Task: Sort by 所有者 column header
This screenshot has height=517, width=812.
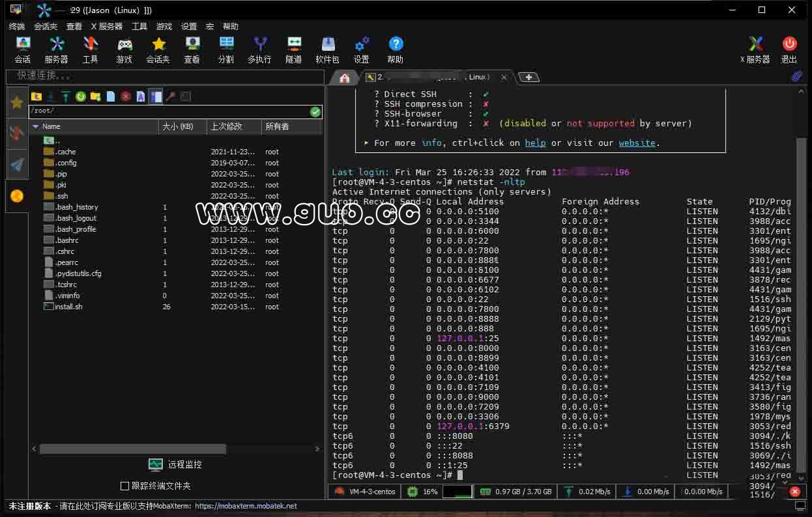Action: tap(292, 126)
